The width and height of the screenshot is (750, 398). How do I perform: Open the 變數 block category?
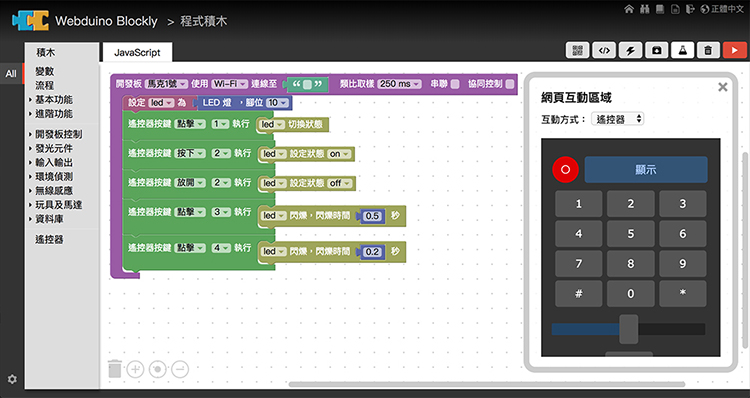pyautogui.click(x=44, y=71)
